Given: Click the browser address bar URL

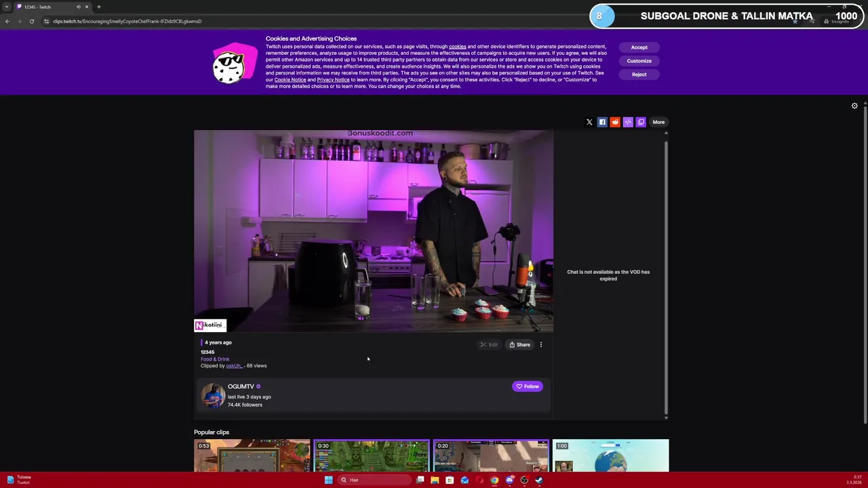Looking at the screenshot, I should 127,21.
